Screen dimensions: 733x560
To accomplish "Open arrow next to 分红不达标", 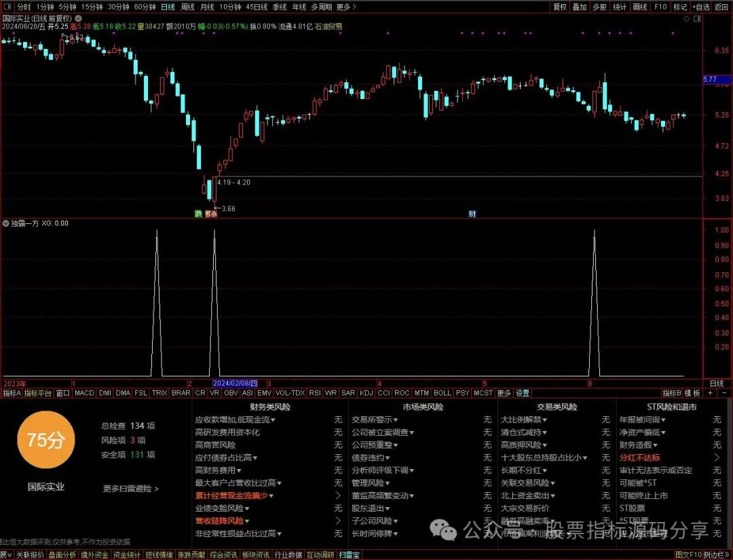I will tap(717, 458).
